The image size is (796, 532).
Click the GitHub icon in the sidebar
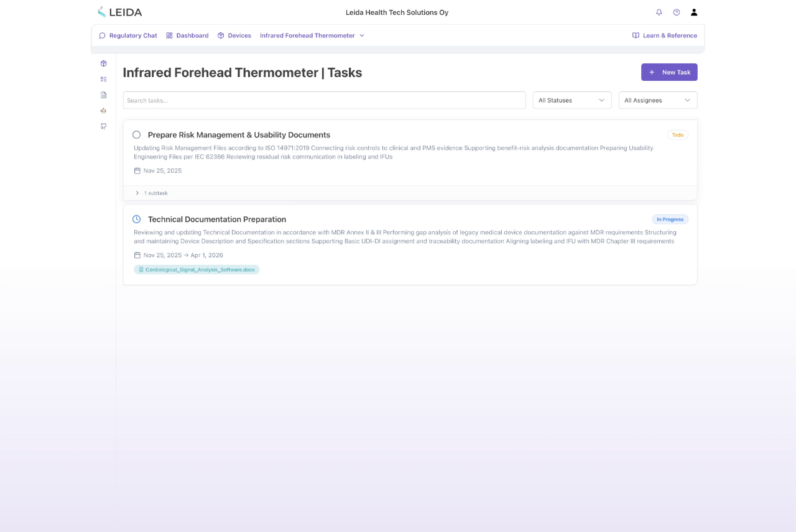click(x=103, y=126)
